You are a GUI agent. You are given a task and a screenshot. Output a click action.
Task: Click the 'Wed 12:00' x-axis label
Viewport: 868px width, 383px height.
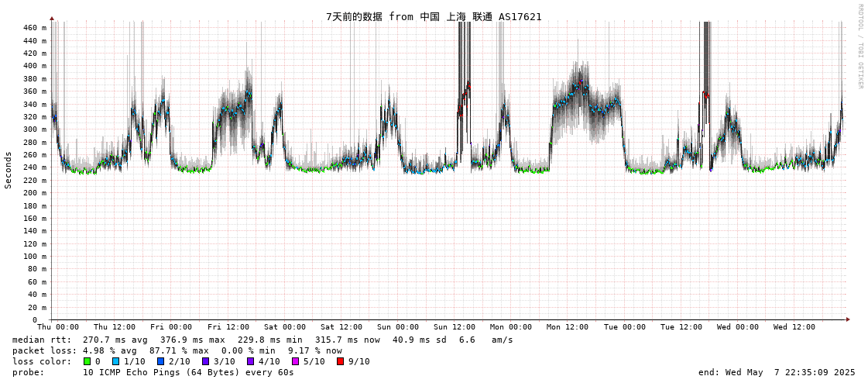794,327
